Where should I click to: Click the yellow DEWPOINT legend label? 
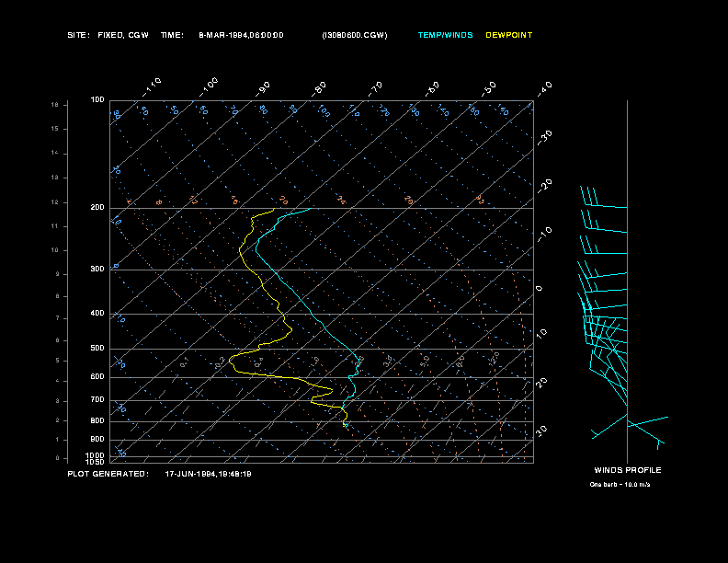coord(509,35)
